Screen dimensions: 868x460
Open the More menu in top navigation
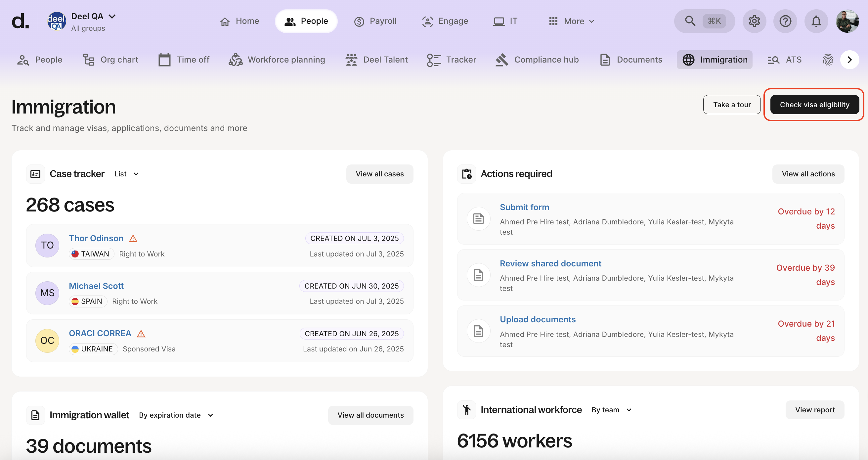[x=572, y=21]
